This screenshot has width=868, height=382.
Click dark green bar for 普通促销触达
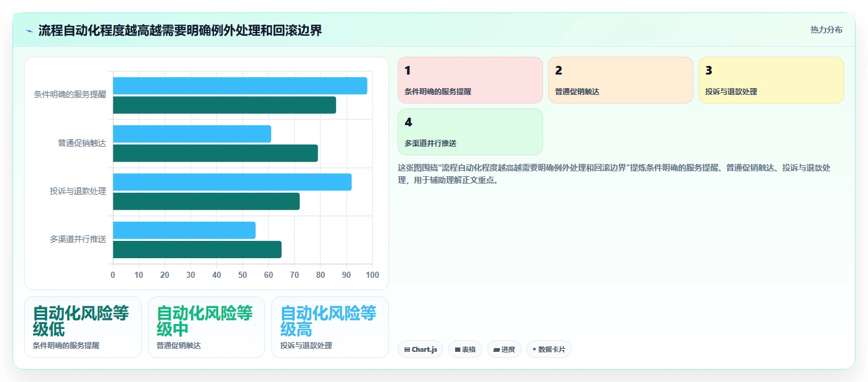tap(215, 153)
